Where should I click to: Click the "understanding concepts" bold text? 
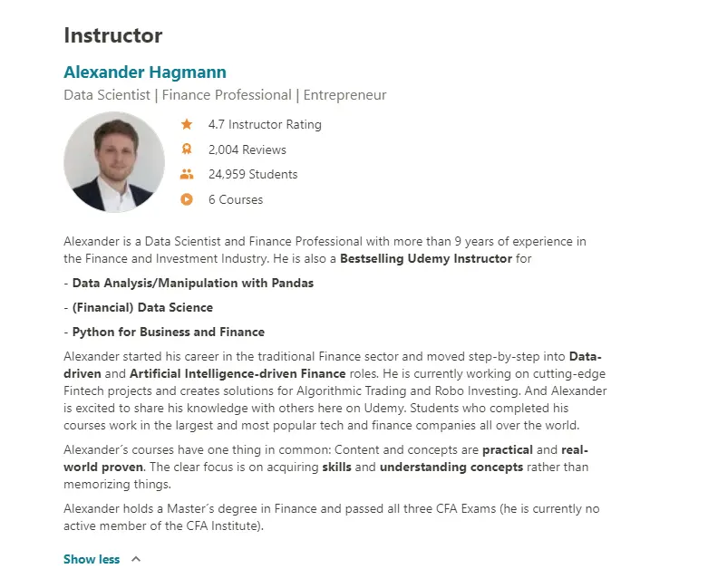[x=451, y=468]
